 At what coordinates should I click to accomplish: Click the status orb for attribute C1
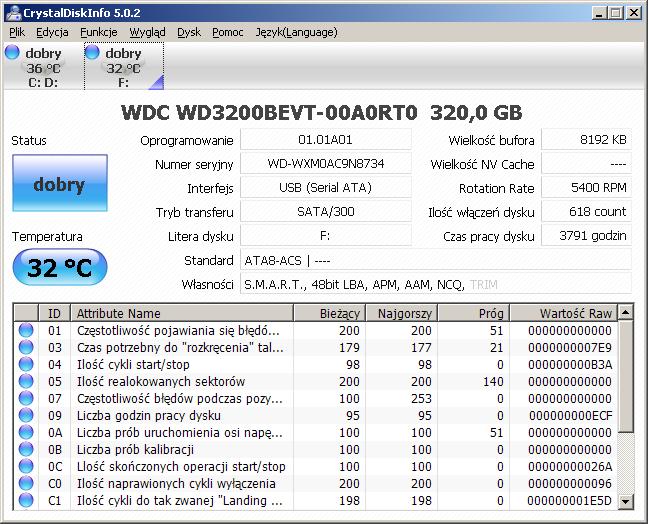pos(26,500)
